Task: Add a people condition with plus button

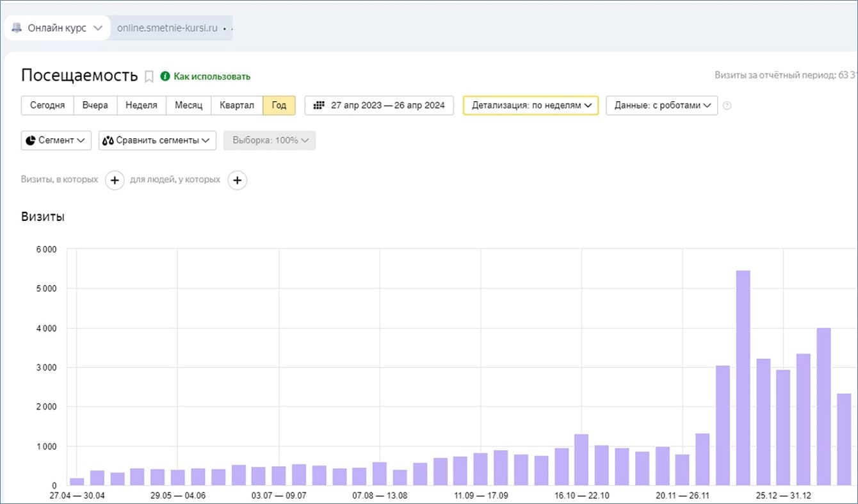Action: [237, 181]
